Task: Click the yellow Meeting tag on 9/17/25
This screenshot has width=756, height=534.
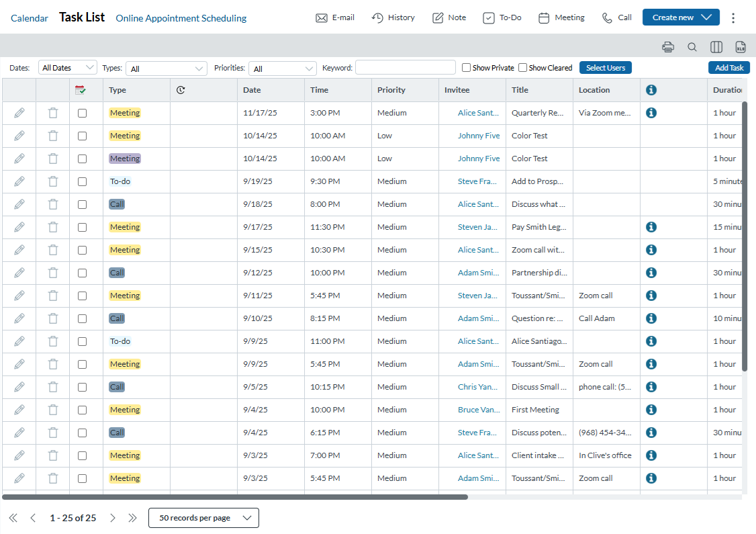Action: (x=125, y=227)
